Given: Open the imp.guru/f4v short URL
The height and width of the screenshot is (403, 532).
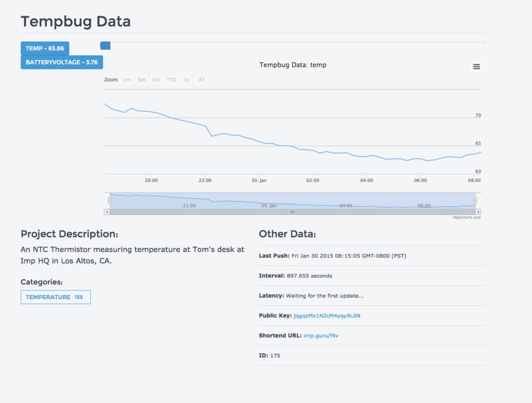Looking at the screenshot, I should (x=321, y=335).
